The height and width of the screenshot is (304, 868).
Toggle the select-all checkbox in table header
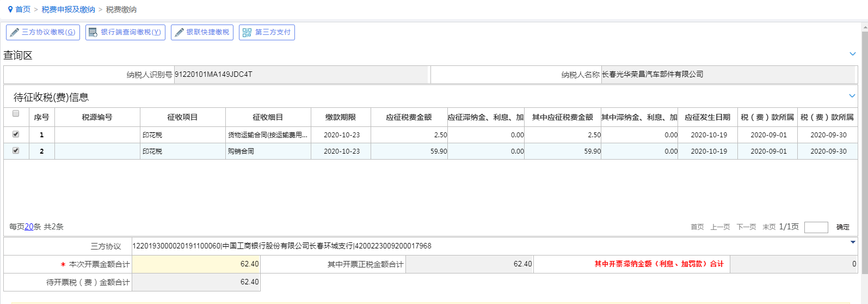pyautogui.click(x=16, y=113)
